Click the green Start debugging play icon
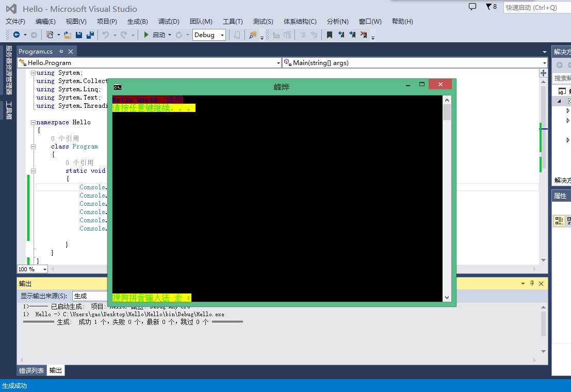Image resolution: width=571 pixels, height=392 pixels. [146, 35]
